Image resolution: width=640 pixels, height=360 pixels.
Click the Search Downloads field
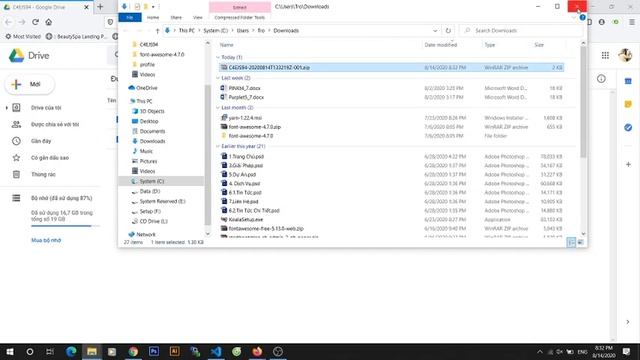coord(520,31)
